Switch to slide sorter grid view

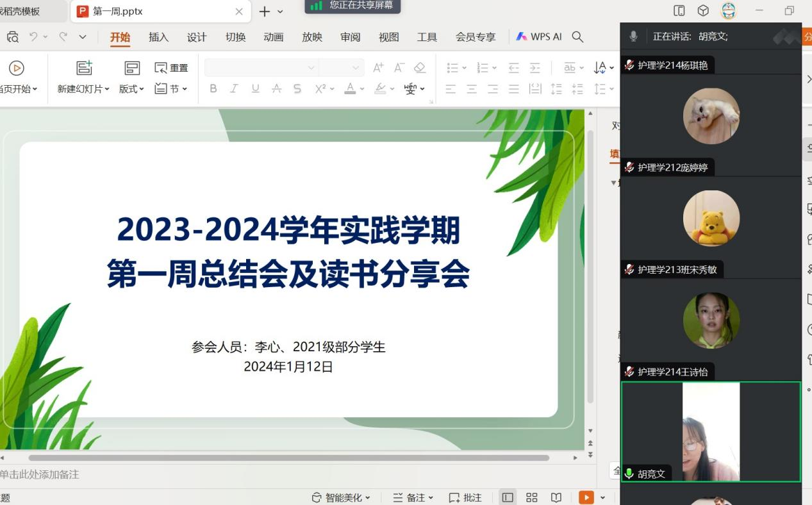pos(531,497)
